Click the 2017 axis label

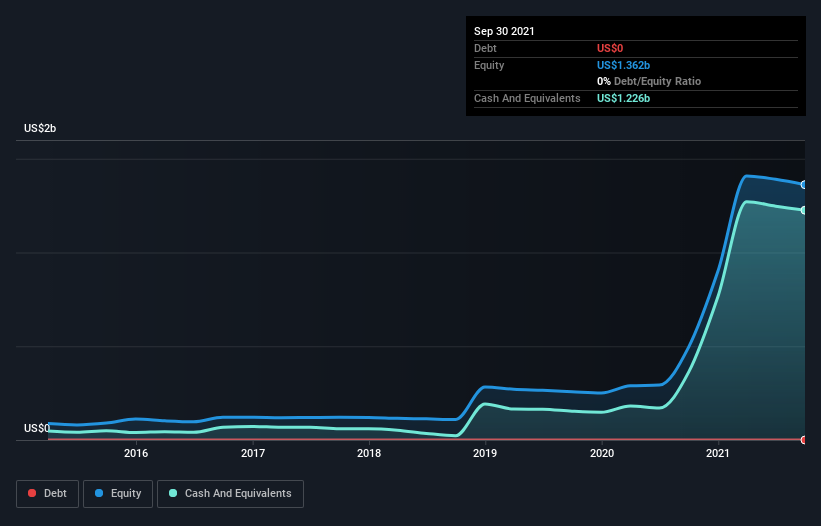point(253,453)
